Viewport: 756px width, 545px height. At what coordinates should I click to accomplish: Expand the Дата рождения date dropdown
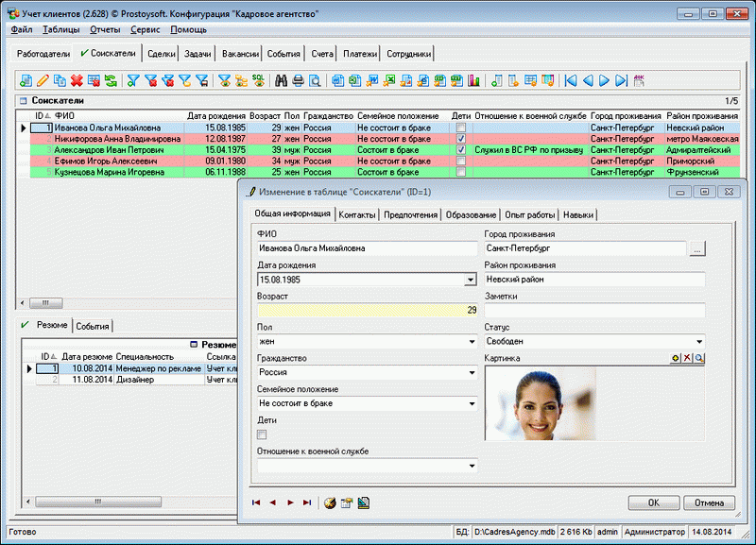pos(471,281)
